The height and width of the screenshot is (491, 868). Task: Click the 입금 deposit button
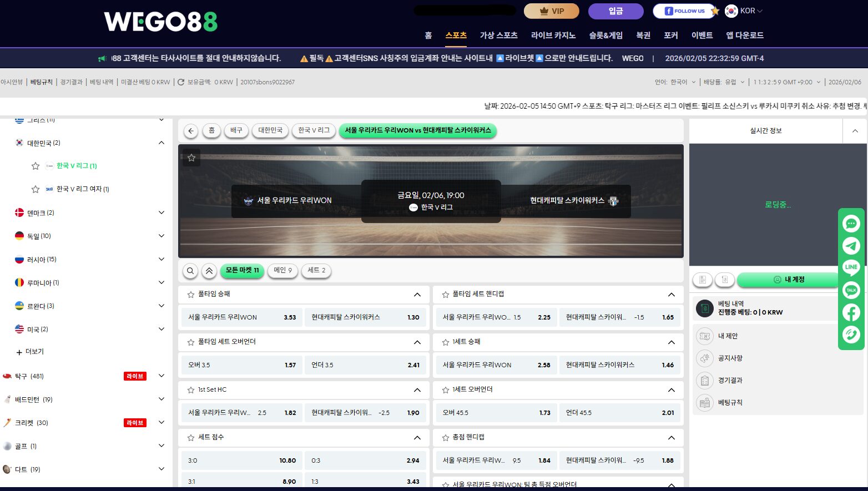[x=615, y=11]
